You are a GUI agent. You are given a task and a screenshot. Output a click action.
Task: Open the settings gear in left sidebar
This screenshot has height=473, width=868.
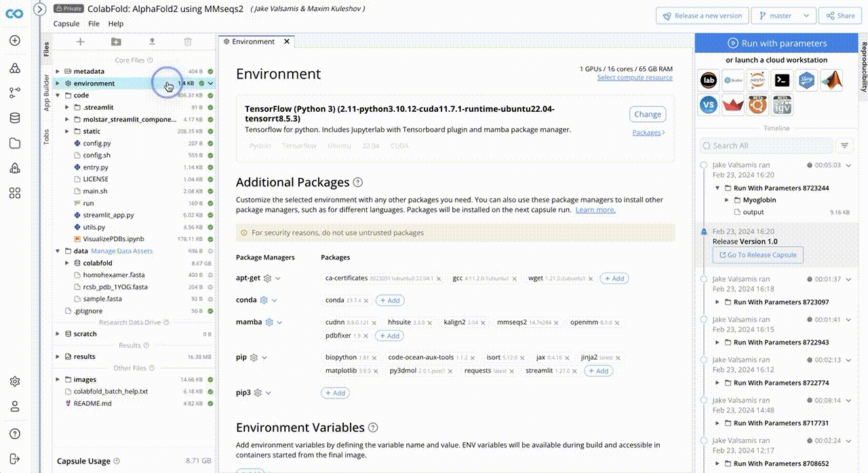[x=14, y=381]
